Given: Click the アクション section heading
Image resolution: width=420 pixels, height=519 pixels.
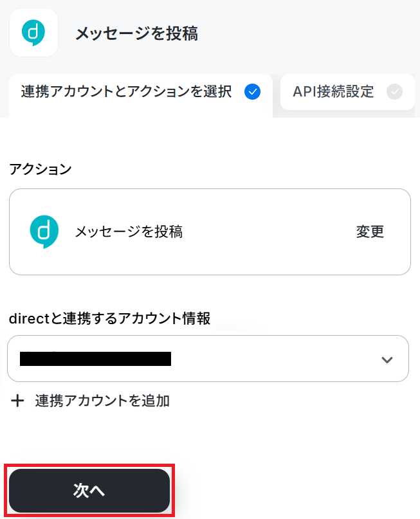Looking at the screenshot, I should coord(41,168).
